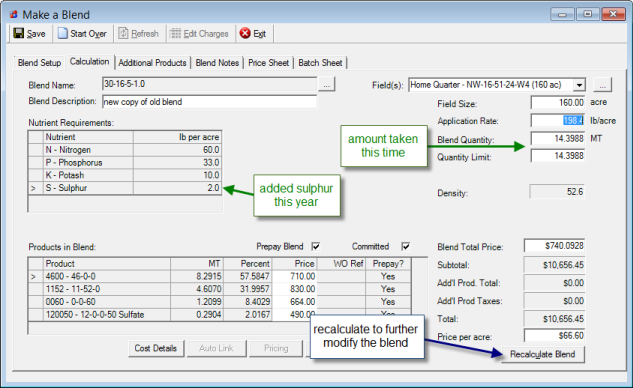Viewport: 633px width, 388px height.
Task: Open the Field(s) browse ellipsis button
Action: (x=602, y=85)
